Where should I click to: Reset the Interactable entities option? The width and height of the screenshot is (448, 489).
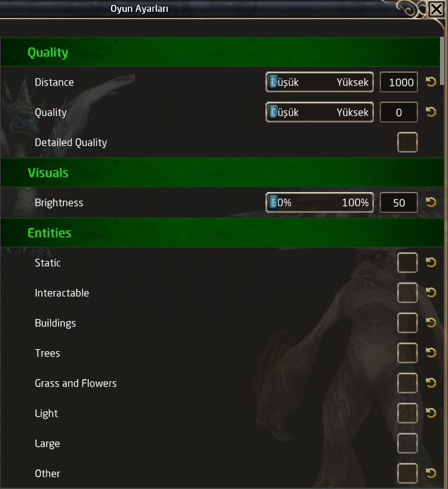tap(431, 292)
